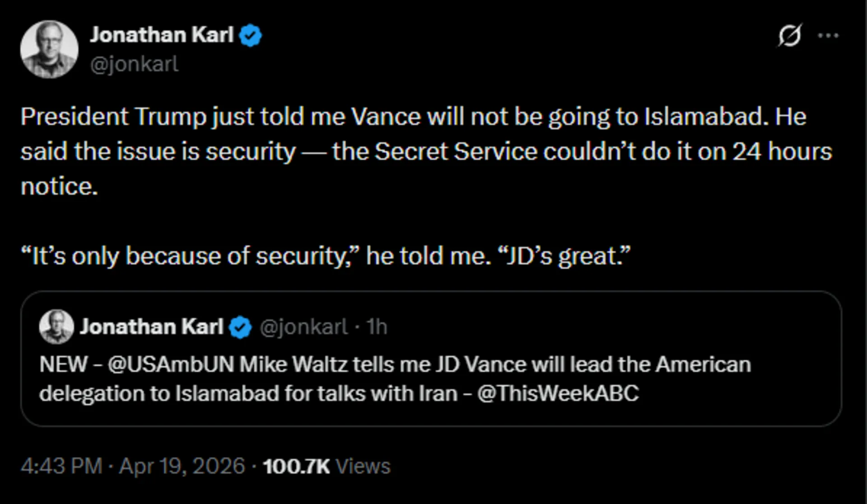Click the Apr 19, 2026 date
Screen dimensions: 867x504
(x=182, y=466)
